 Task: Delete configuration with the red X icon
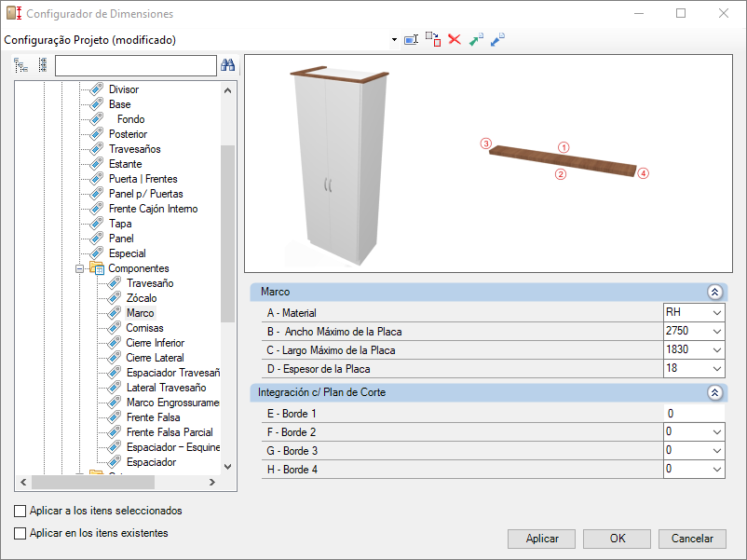tap(455, 40)
